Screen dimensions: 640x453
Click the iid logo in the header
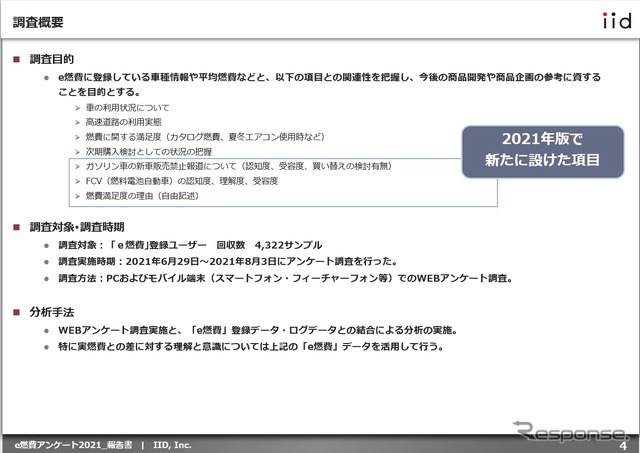pos(617,20)
